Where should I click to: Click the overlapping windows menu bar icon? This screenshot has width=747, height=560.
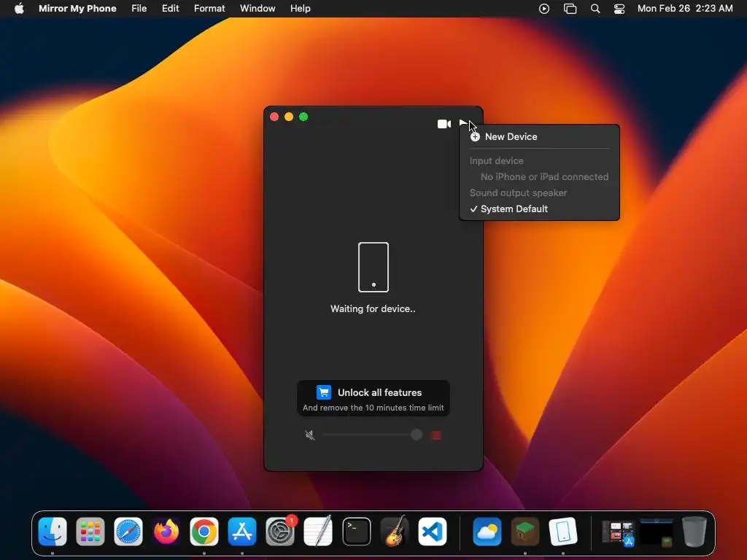[570, 9]
